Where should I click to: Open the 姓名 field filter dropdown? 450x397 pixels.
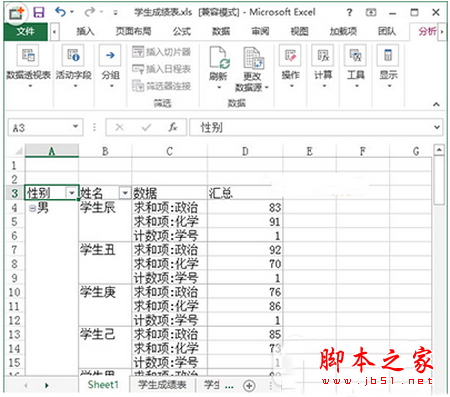coord(125,193)
